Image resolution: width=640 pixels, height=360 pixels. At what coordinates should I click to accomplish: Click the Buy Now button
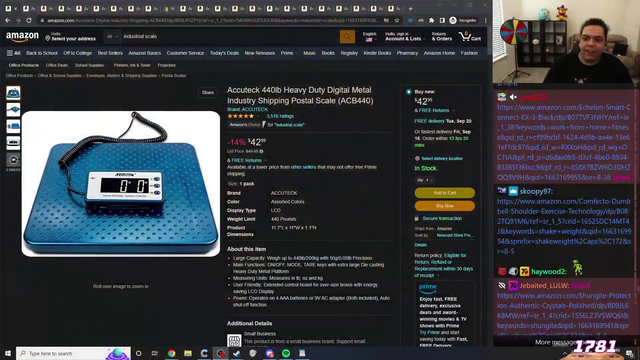[x=444, y=206]
